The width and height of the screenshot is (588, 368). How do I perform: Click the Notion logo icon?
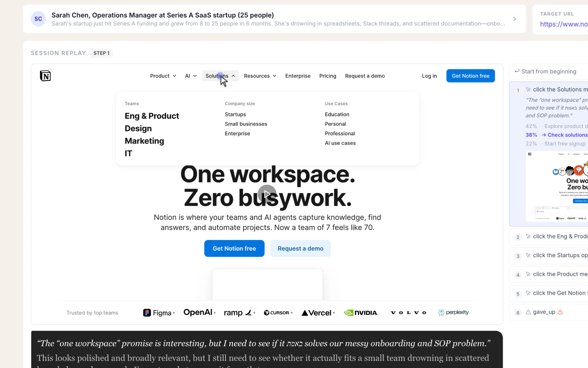(x=45, y=76)
